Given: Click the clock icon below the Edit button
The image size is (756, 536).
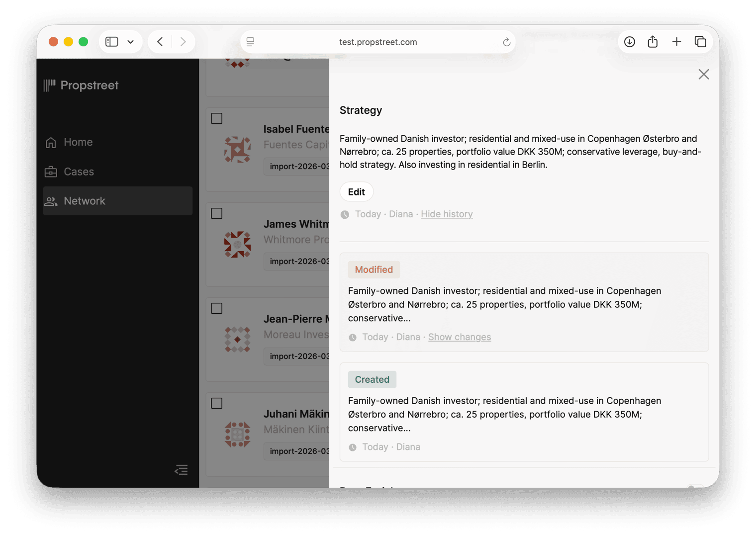Looking at the screenshot, I should (345, 215).
